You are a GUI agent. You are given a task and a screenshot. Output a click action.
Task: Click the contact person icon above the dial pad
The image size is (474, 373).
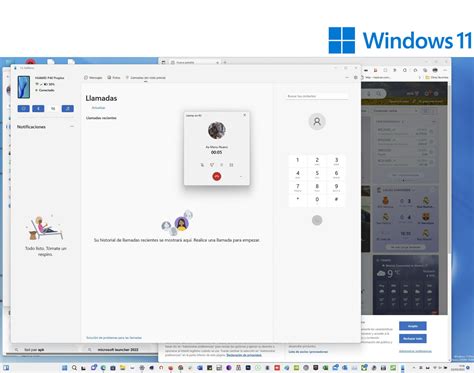point(317,121)
